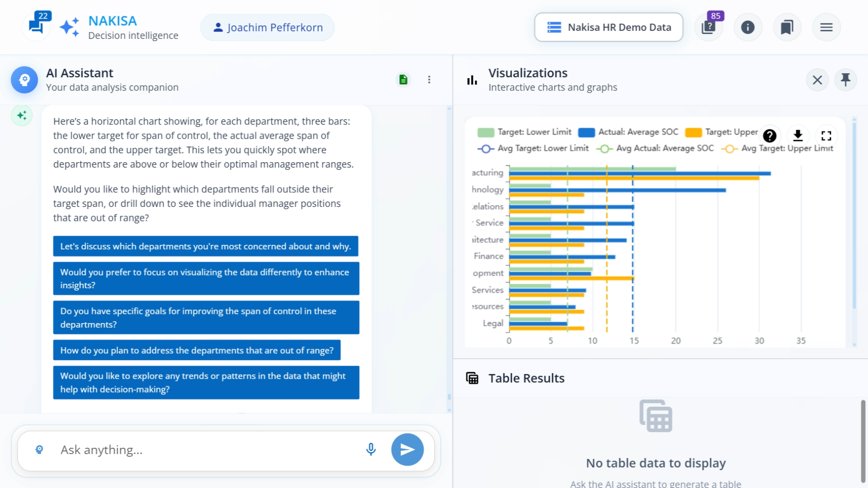This screenshot has height=488, width=868.
Task: Click the 'Ask anything' input field
Action: [x=181, y=450]
